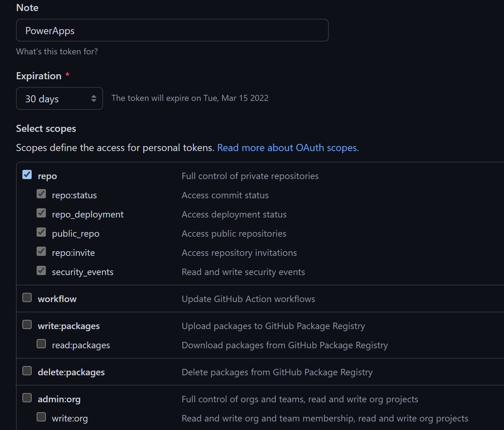Toggle the repo:invite checkbox
The image size is (504, 430).
(41, 251)
